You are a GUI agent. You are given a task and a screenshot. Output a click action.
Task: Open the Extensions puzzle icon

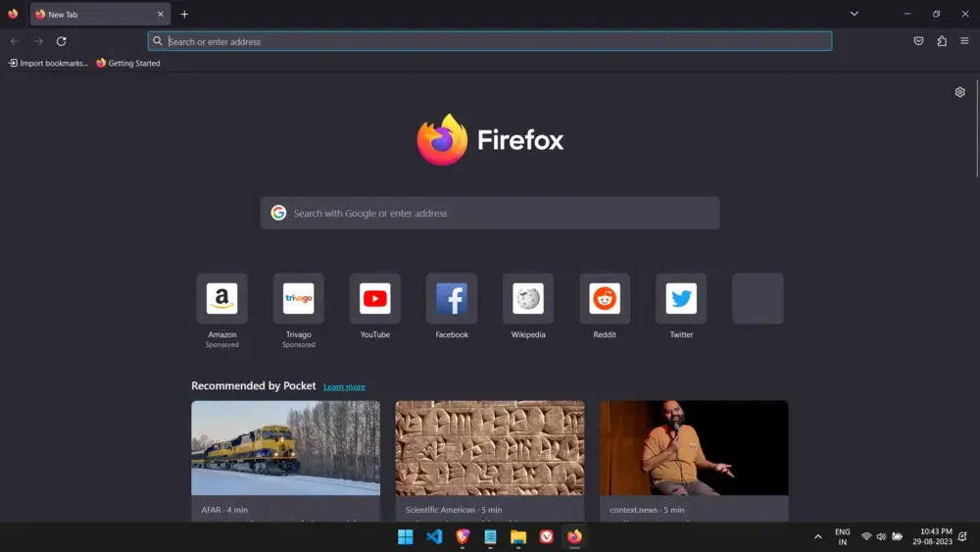[942, 41]
